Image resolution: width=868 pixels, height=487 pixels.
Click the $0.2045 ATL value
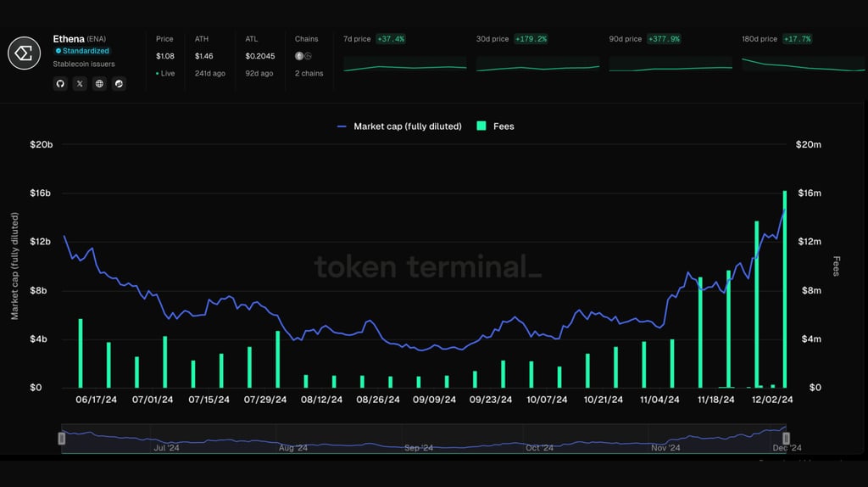coord(260,56)
